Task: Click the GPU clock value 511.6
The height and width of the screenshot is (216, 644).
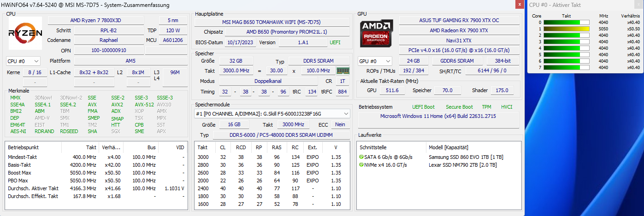Action: click(392, 90)
